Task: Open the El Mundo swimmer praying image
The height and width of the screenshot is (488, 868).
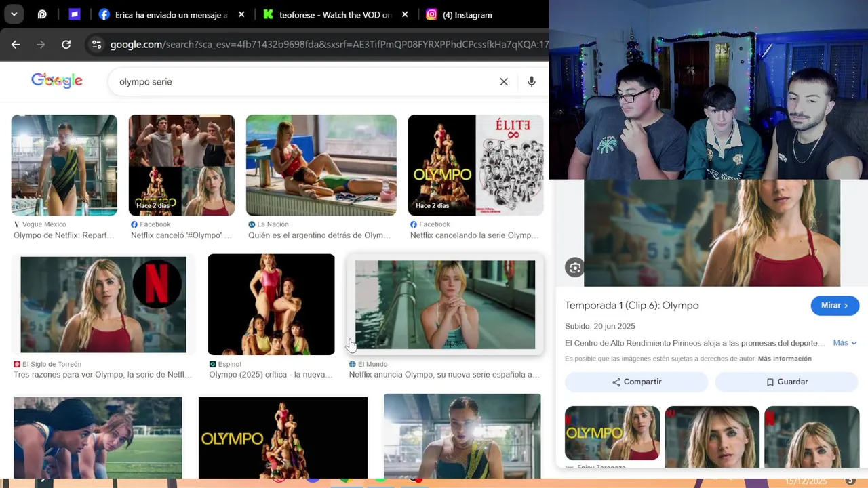Action: (x=445, y=304)
